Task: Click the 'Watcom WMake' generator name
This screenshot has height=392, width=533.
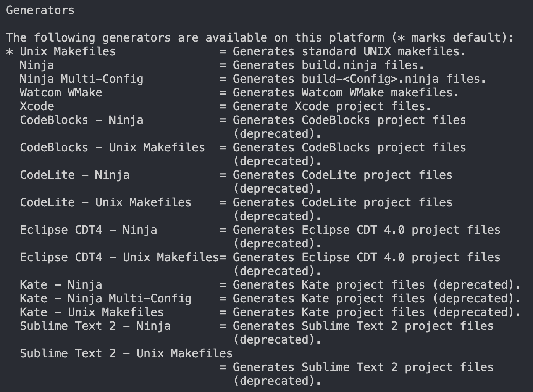Action: 61,93
